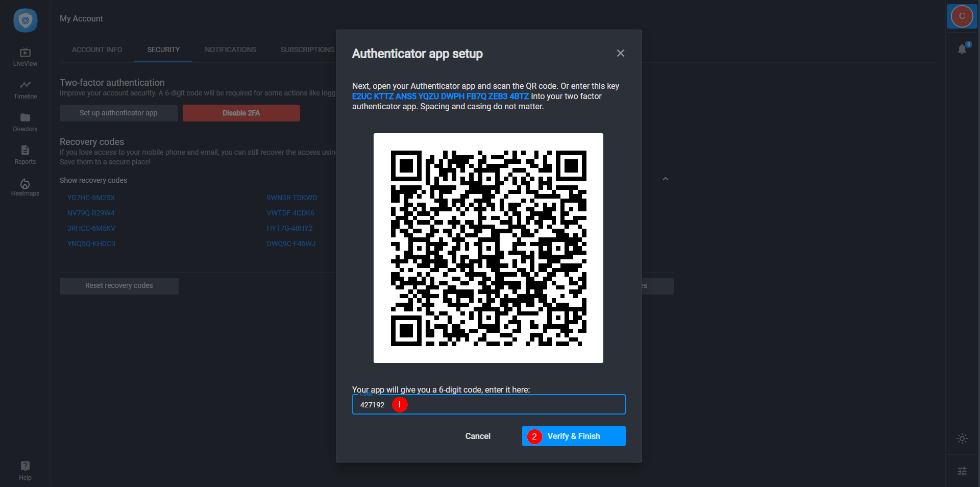Screen dimensions: 980x487
Task: Open the Help icon in the sidebar
Action: pyautogui.click(x=25, y=470)
